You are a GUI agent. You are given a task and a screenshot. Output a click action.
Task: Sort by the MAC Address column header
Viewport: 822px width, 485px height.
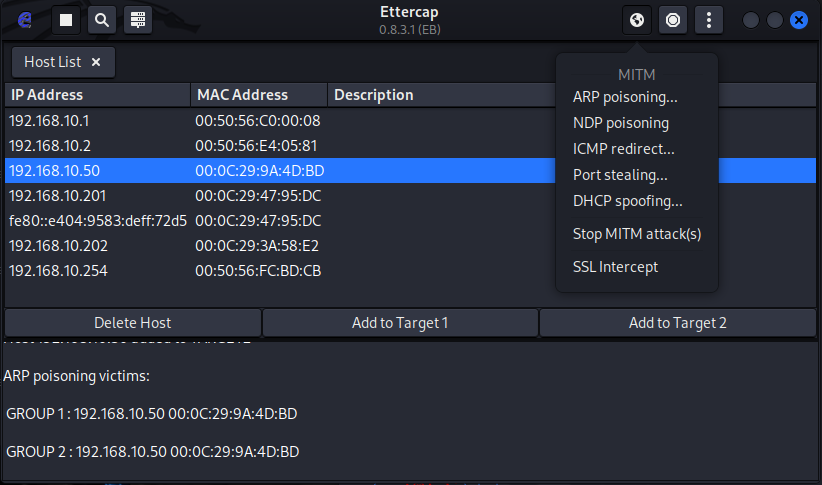259,95
